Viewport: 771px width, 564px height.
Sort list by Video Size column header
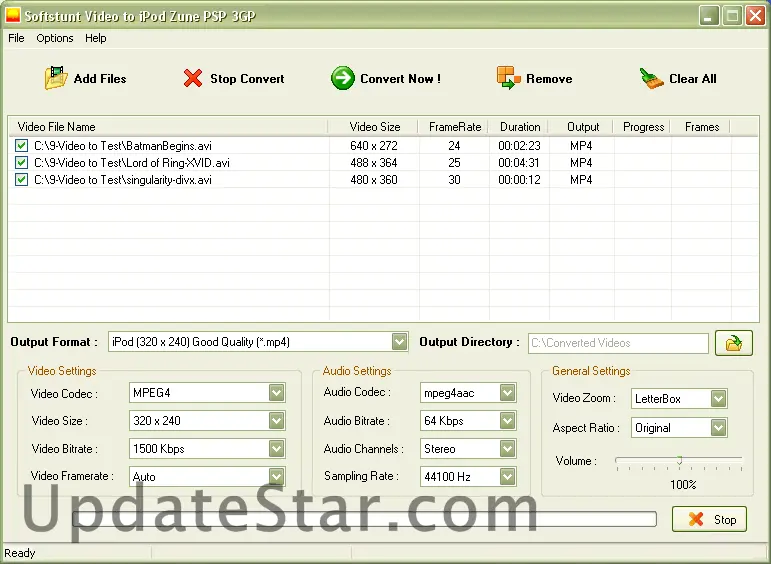coord(374,127)
